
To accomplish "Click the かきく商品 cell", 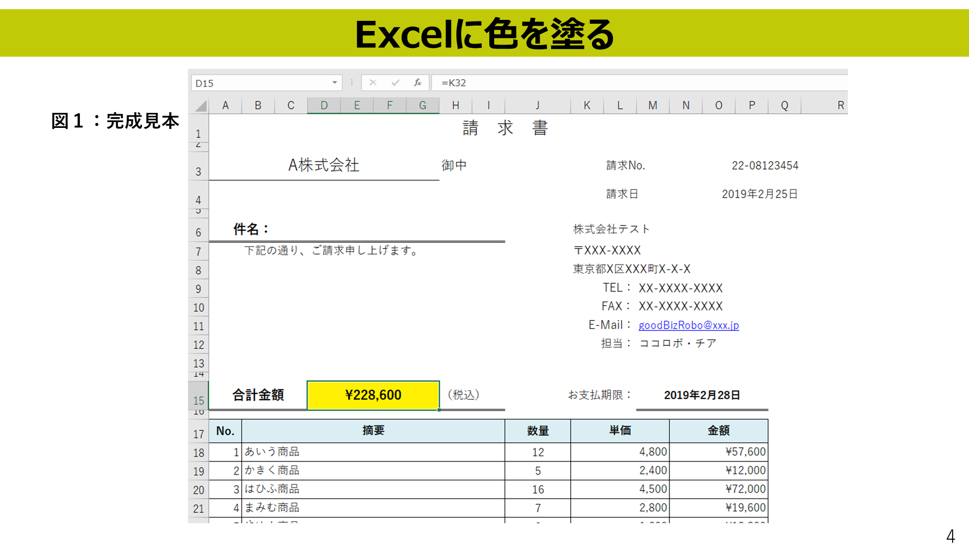I will (373, 471).
